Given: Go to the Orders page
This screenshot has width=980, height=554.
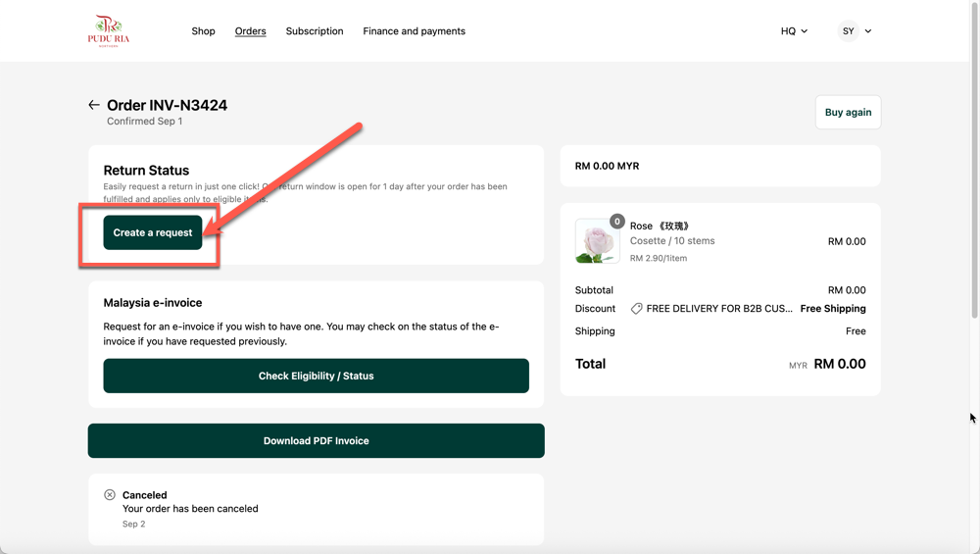Looking at the screenshot, I should tap(250, 31).
